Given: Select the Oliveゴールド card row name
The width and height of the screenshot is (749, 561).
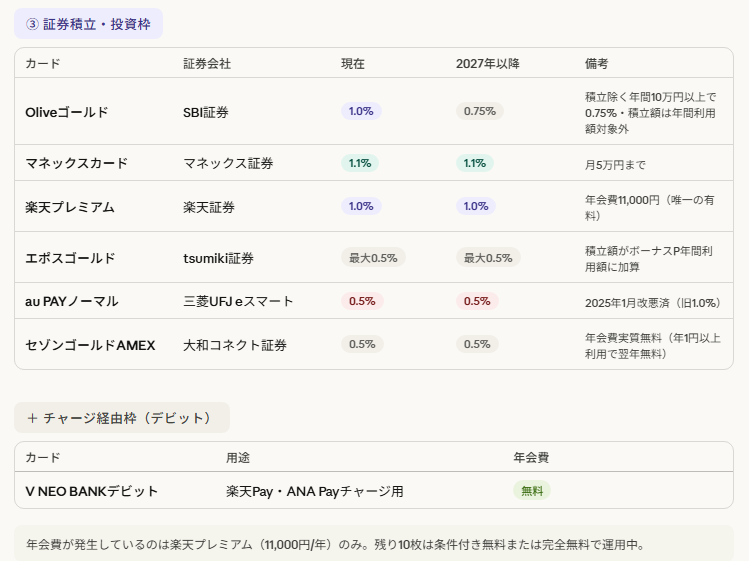Looking at the screenshot, I should [66, 112].
